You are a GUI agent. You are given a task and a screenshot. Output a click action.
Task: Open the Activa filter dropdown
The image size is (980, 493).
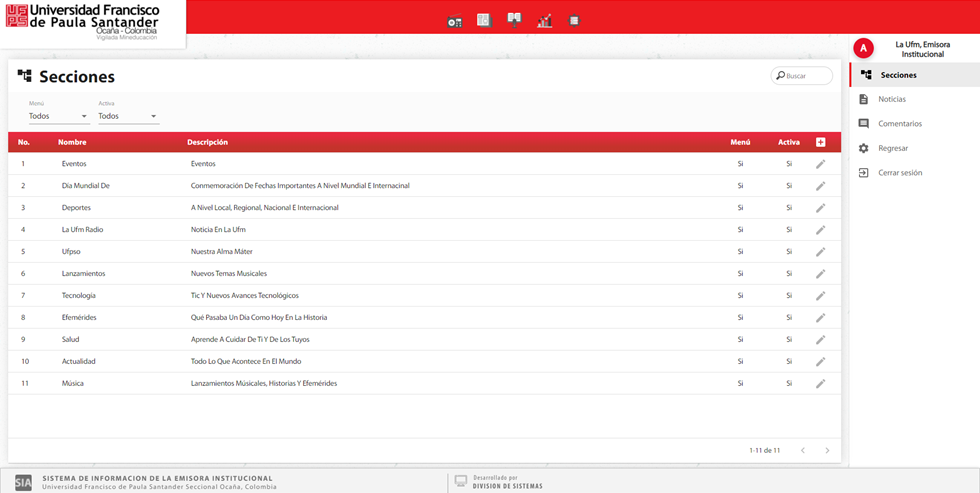coord(127,116)
